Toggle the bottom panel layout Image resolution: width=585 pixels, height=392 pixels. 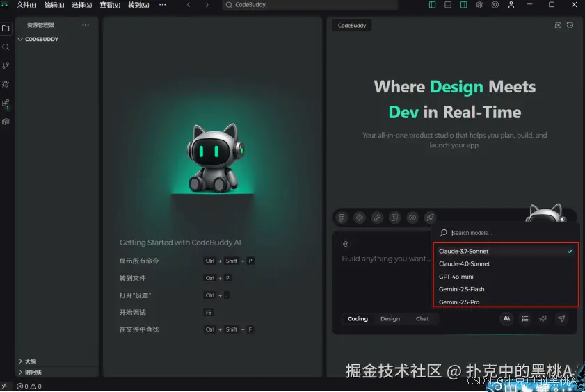tap(448, 5)
